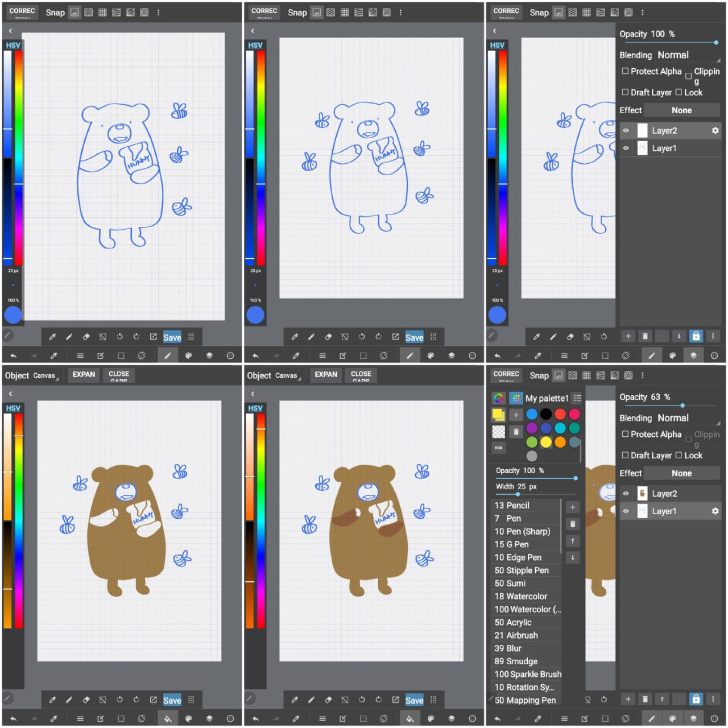Image resolution: width=728 pixels, height=728 pixels.
Task: Collapse panel with back chevron in five-bee blue sketch
Action: tap(253, 30)
